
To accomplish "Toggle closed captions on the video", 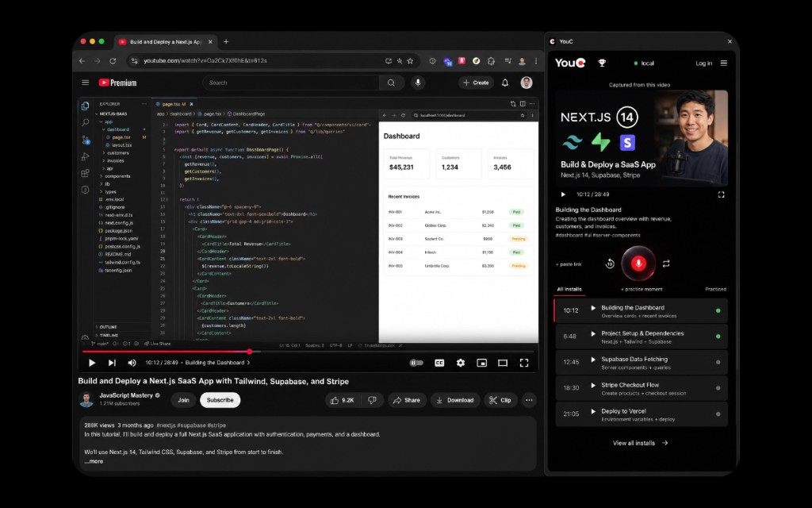I will click(439, 363).
